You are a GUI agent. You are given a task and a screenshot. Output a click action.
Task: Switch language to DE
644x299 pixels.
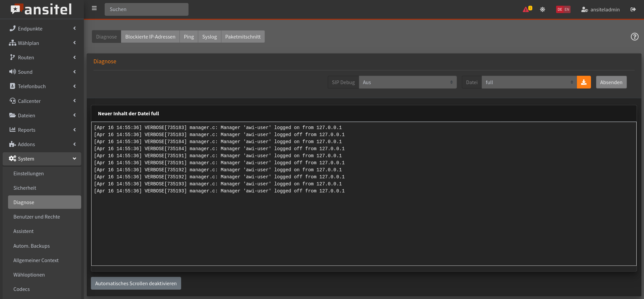(x=560, y=9)
